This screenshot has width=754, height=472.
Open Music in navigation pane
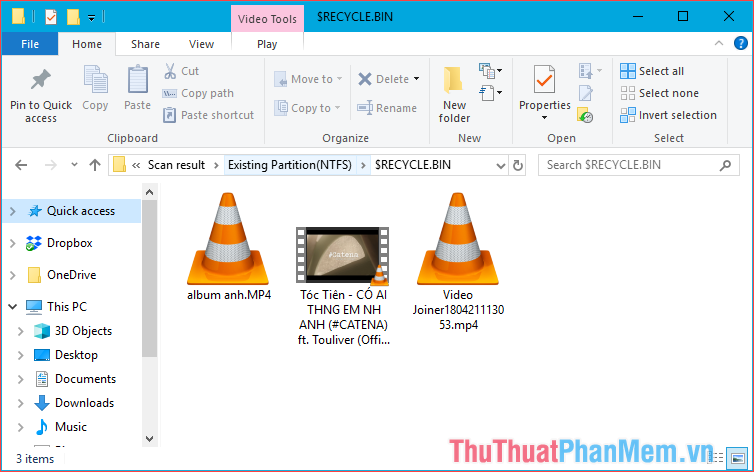click(x=71, y=427)
